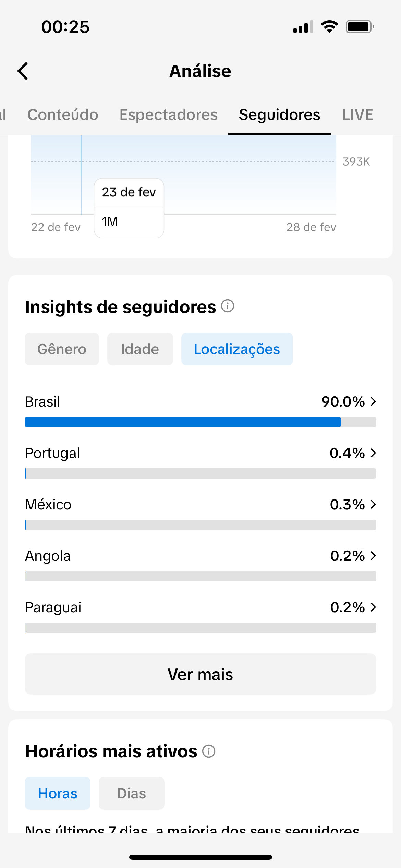
Task: Go to the LIVE tab
Action: (357, 114)
